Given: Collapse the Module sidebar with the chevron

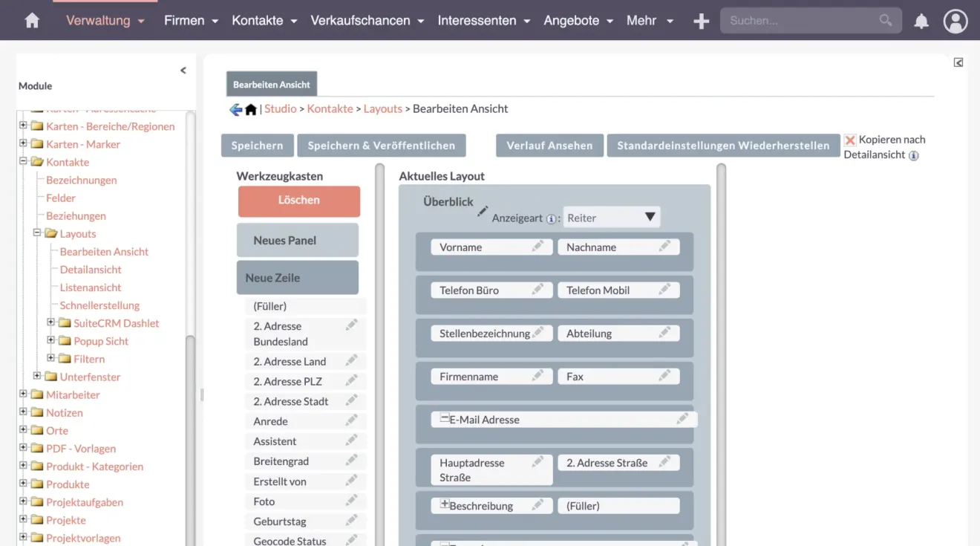Looking at the screenshot, I should click(x=183, y=71).
